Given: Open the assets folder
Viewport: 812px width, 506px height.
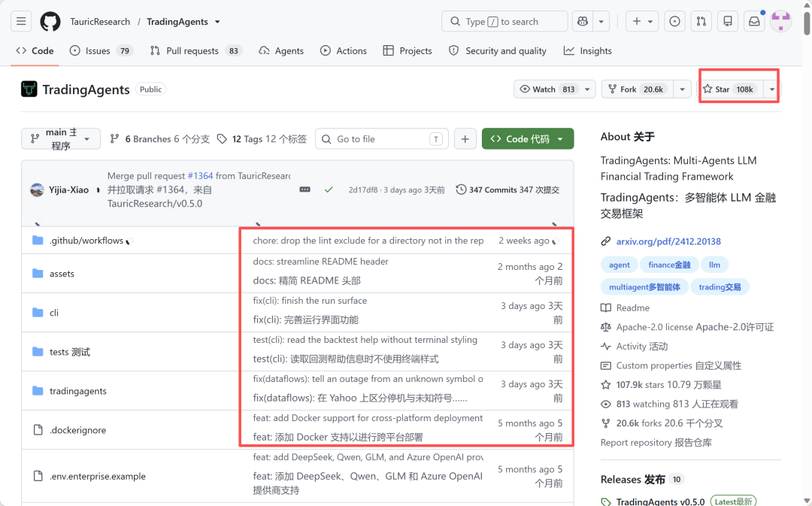Looking at the screenshot, I should [x=62, y=274].
